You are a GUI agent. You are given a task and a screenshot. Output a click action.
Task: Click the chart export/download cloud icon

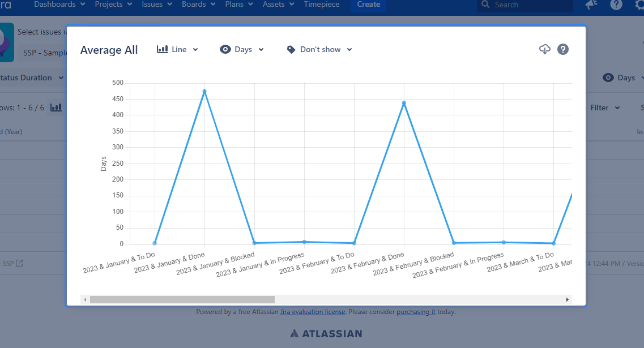tap(544, 49)
